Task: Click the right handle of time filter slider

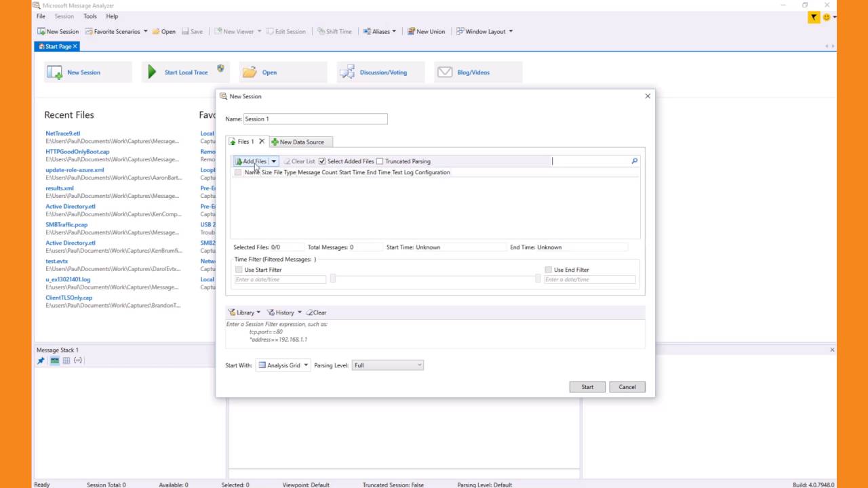Action: (x=538, y=279)
